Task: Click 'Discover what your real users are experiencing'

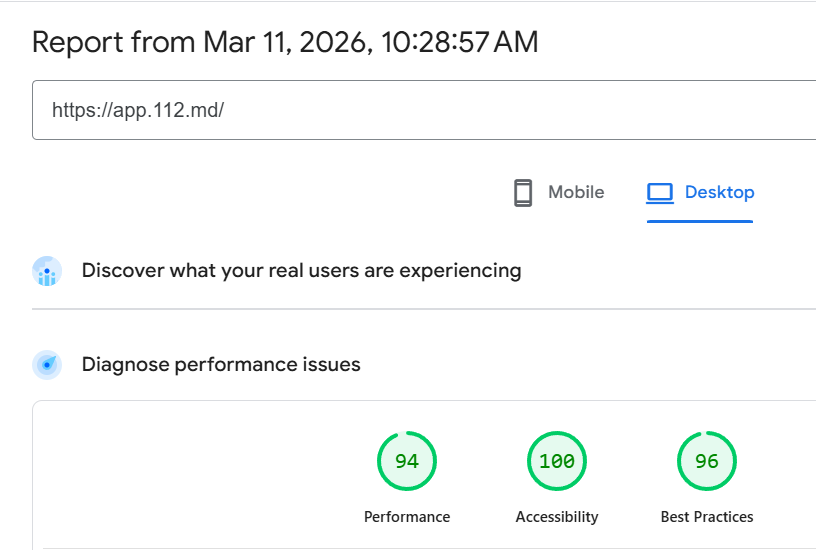Action: pyautogui.click(x=301, y=270)
